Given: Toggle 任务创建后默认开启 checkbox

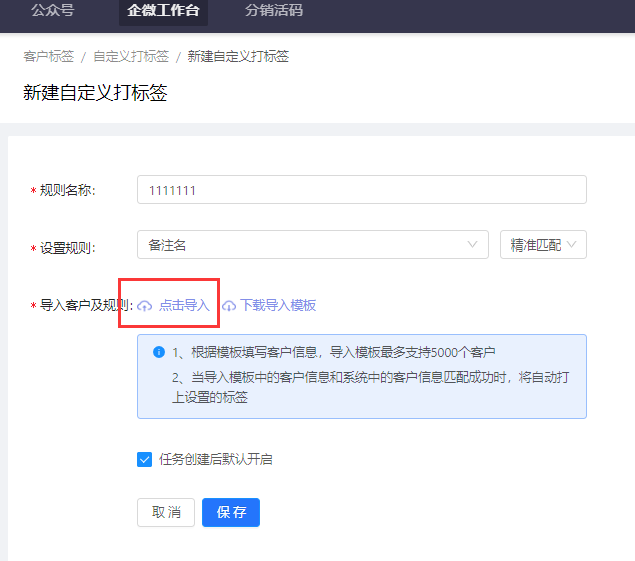Looking at the screenshot, I should click(x=145, y=460).
